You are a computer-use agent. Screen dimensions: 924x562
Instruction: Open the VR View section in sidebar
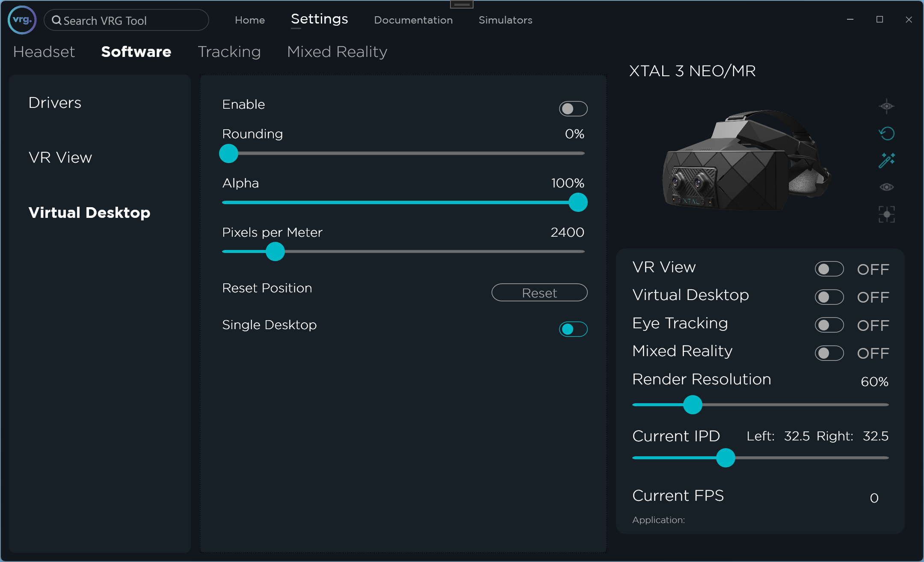point(60,158)
